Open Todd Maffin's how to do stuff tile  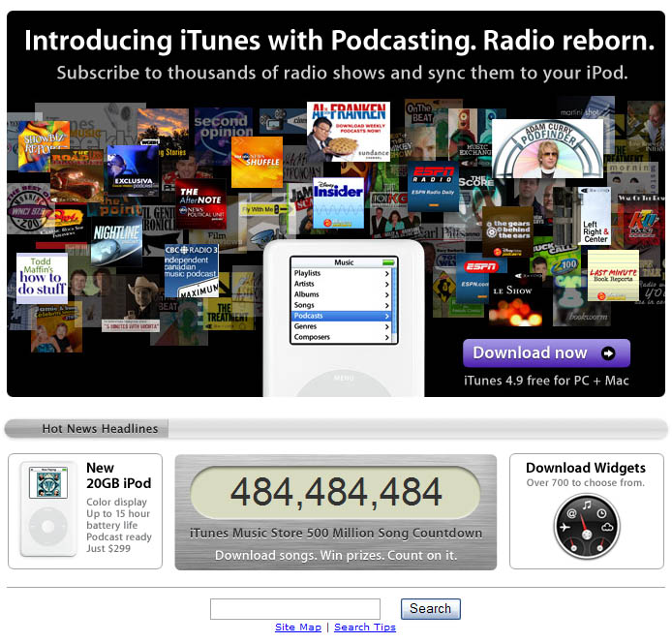coord(42,278)
